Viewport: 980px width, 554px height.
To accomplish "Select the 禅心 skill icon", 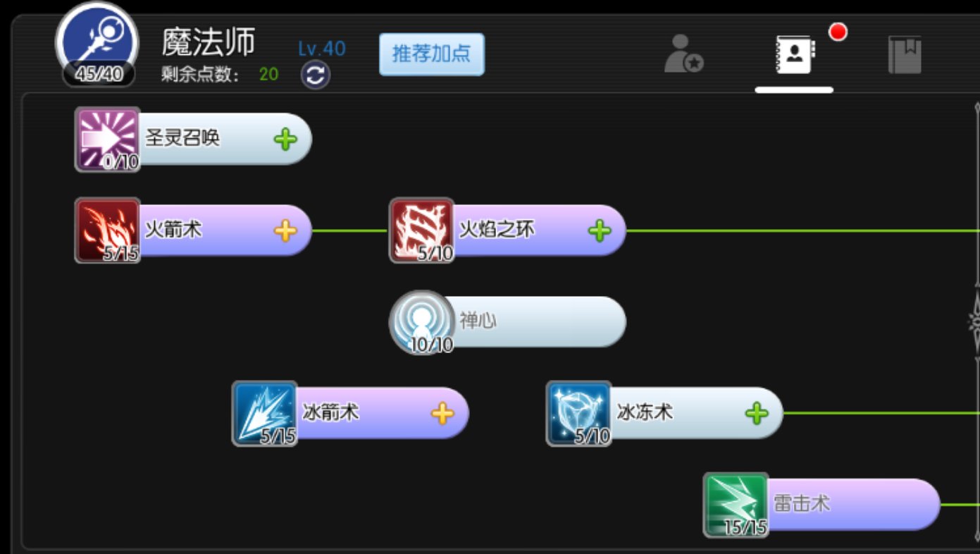I will point(422,322).
